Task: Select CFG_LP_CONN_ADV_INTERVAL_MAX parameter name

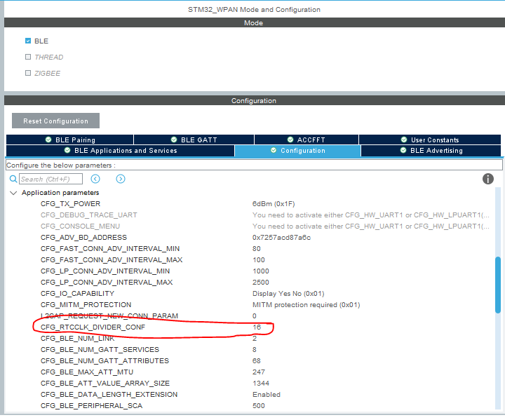Action: (107, 282)
